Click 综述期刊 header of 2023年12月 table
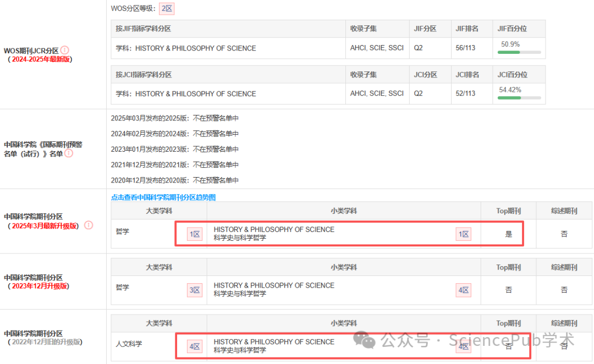Screen dimensions: 594x364 click(x=564, y=267)
